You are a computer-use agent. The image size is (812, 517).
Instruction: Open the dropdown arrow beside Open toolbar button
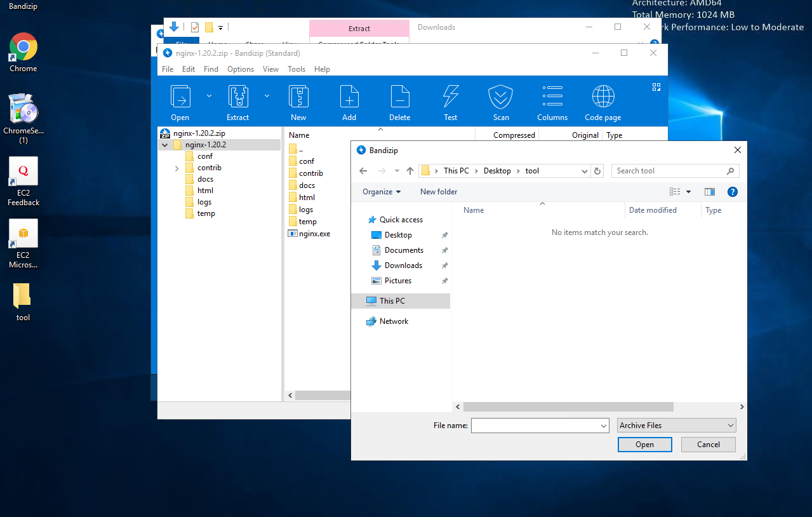[209, 96]
